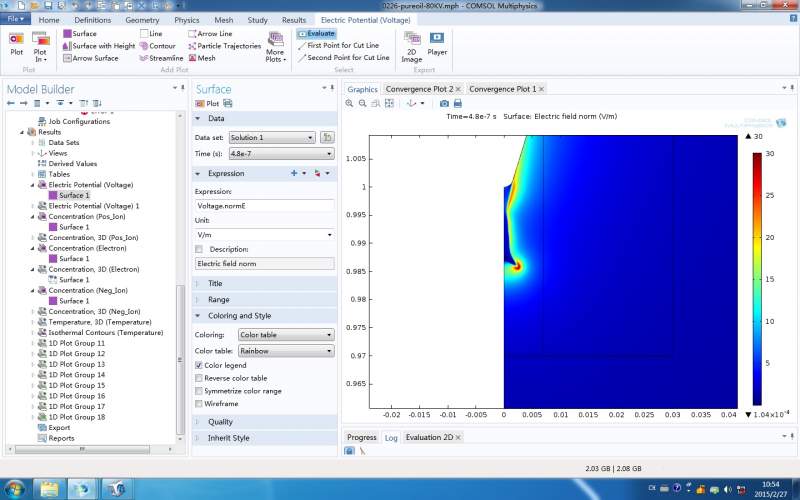
Task: Open the Time (s) dropdown
Action: click(x=280, y=154)
